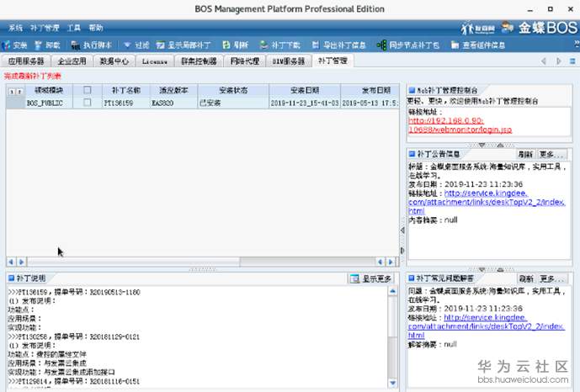Click the EAS820 version cell

(x=174, y=103)
